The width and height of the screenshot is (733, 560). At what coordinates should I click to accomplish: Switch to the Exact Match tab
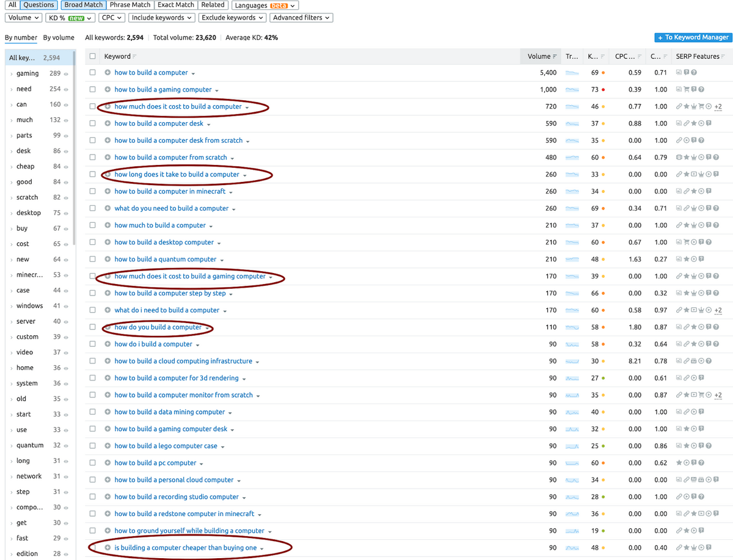[x=175, y=5]
